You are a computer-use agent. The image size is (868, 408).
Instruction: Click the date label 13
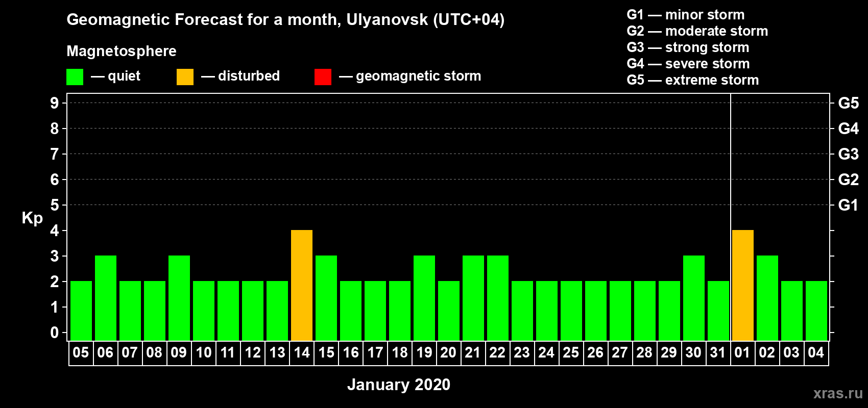[x=277, y=352]
